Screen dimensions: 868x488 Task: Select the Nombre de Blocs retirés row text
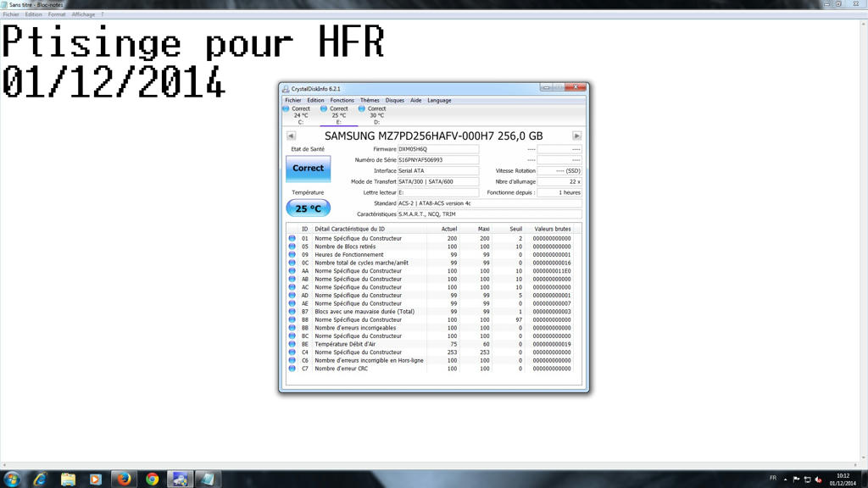point(345,247)
